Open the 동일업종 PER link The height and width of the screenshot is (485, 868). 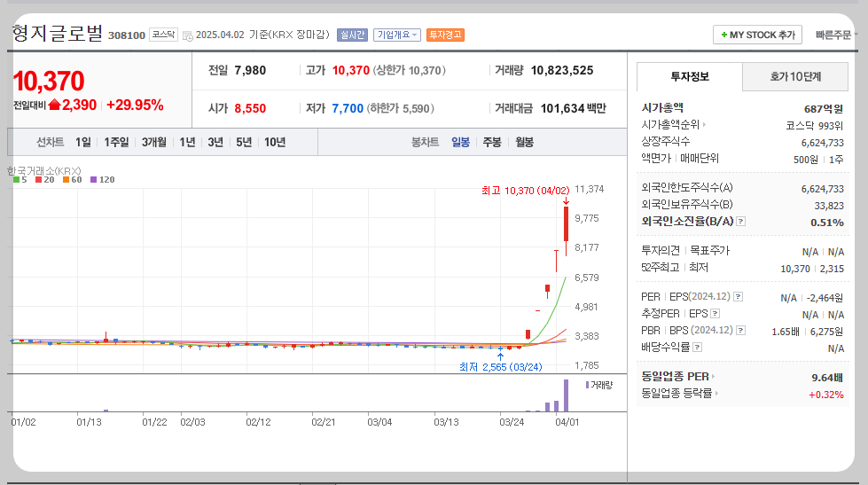[677, 377]
